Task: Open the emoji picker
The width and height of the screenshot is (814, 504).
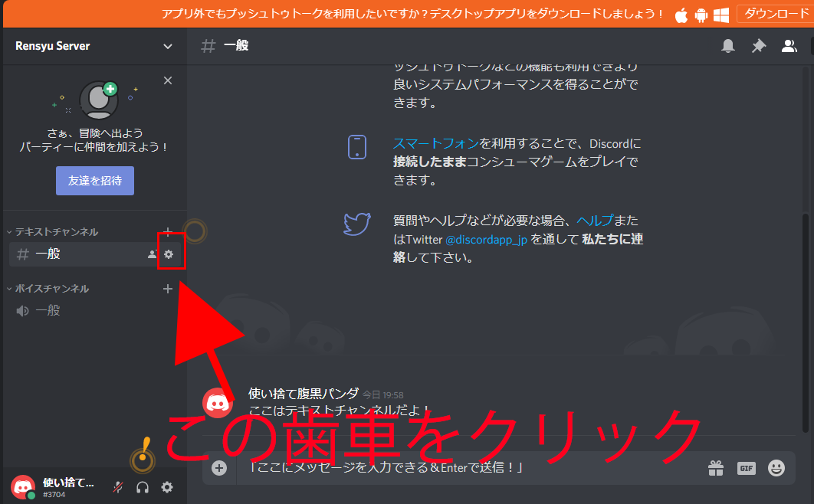Action: [776, 468]
